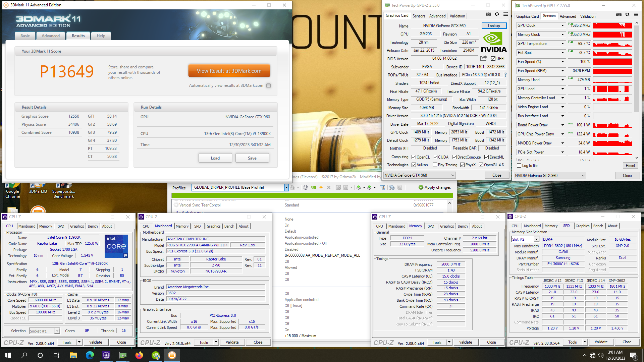The width and height of the screenshot is (644, 362).
Task: Click Bus Interface question mark help
Action: tap(505, 75)
